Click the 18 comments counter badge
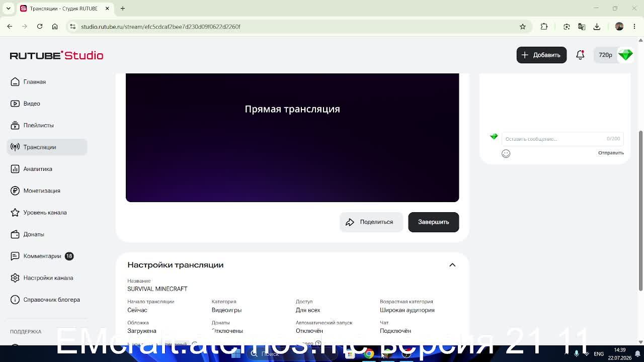The image size is (644, 362). click(69, 256)
